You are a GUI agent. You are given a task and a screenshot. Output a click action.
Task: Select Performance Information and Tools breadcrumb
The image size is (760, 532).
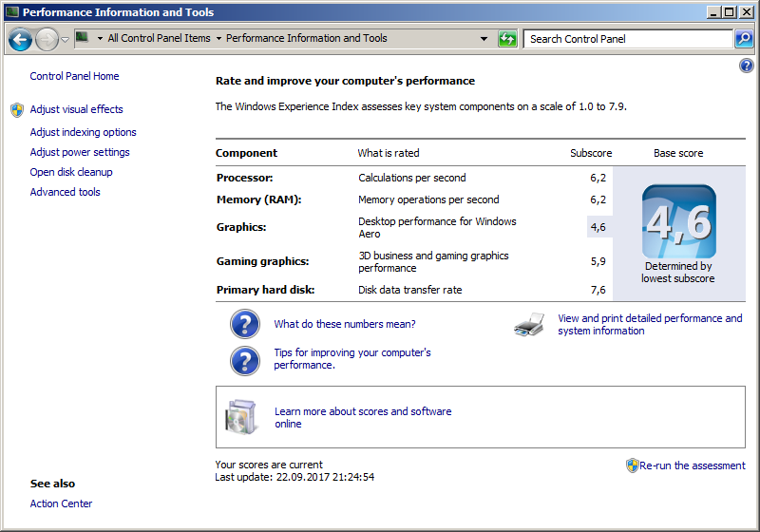click(306, 38)
